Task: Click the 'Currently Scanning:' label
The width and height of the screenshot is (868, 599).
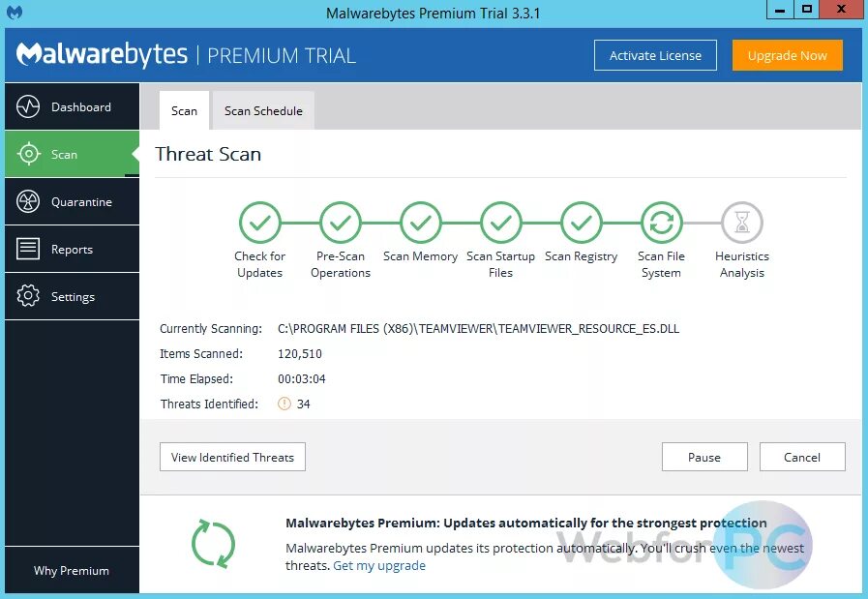Action: click(211, 328)
